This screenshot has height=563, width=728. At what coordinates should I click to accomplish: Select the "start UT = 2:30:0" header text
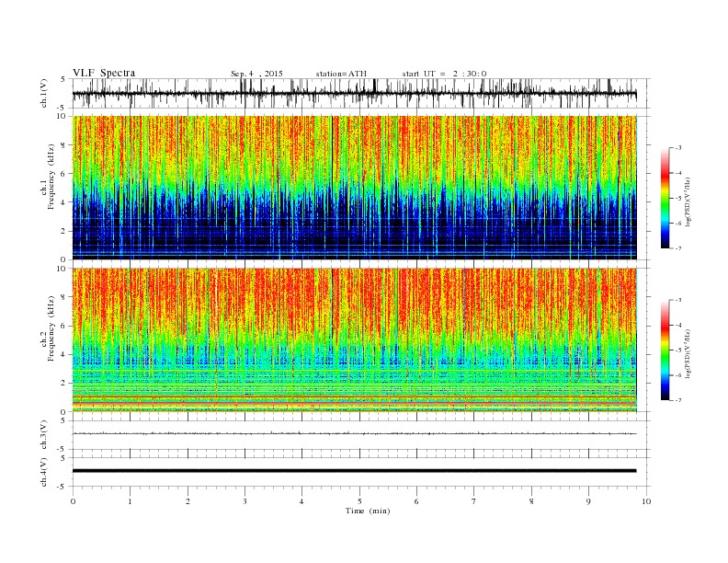pyautogui.click(x=444, y=74)
